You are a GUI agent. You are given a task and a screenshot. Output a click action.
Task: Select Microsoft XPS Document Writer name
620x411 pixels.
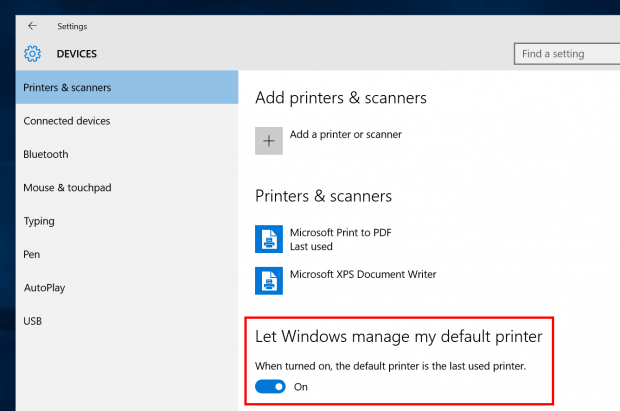point(363,274)
